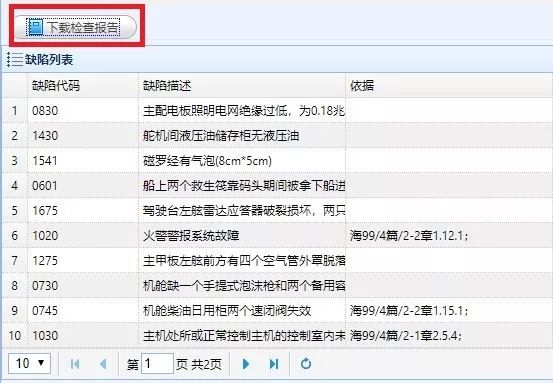Select defect code 1020 cell
This screenshot has width=553, height=383.
pyautogui.click(x=83, y=236)
